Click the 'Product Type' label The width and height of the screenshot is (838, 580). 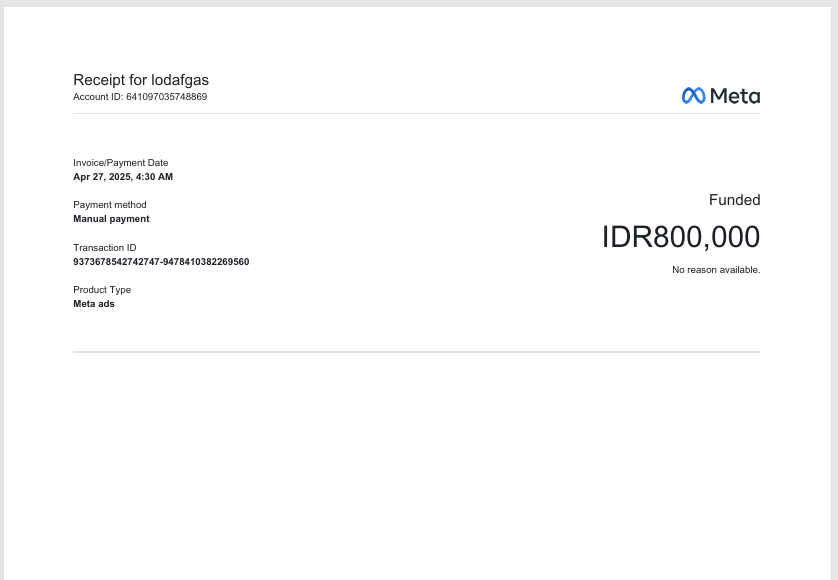102,290
